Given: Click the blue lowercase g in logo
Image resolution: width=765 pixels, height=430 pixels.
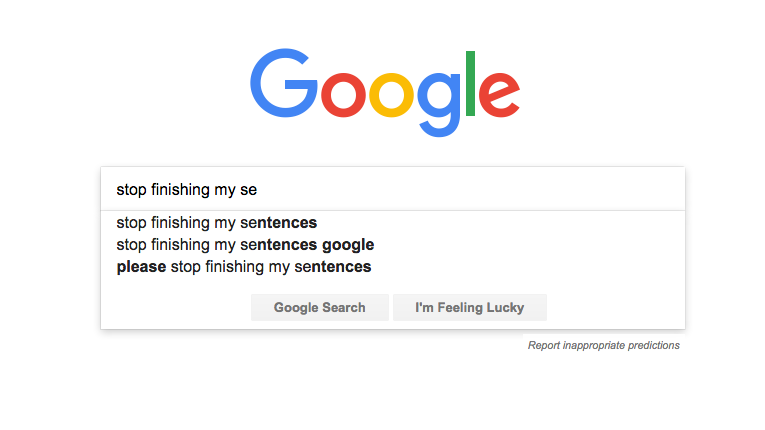Looking at the screenshot, I should [439, 104].
